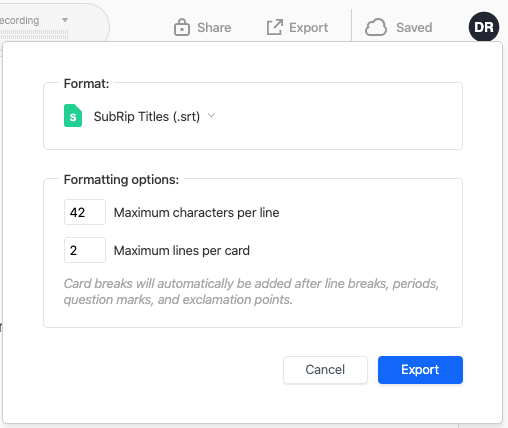Click the Export toolbar label

309,28
